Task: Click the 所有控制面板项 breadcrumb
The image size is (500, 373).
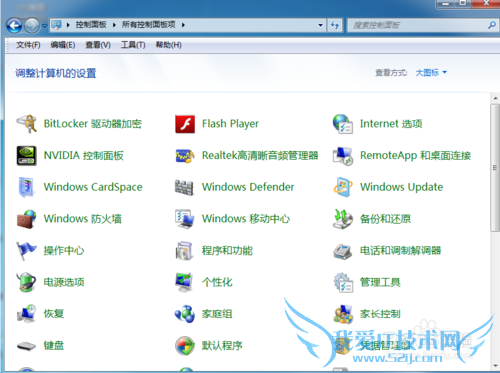Action: [x=149, y=25]
